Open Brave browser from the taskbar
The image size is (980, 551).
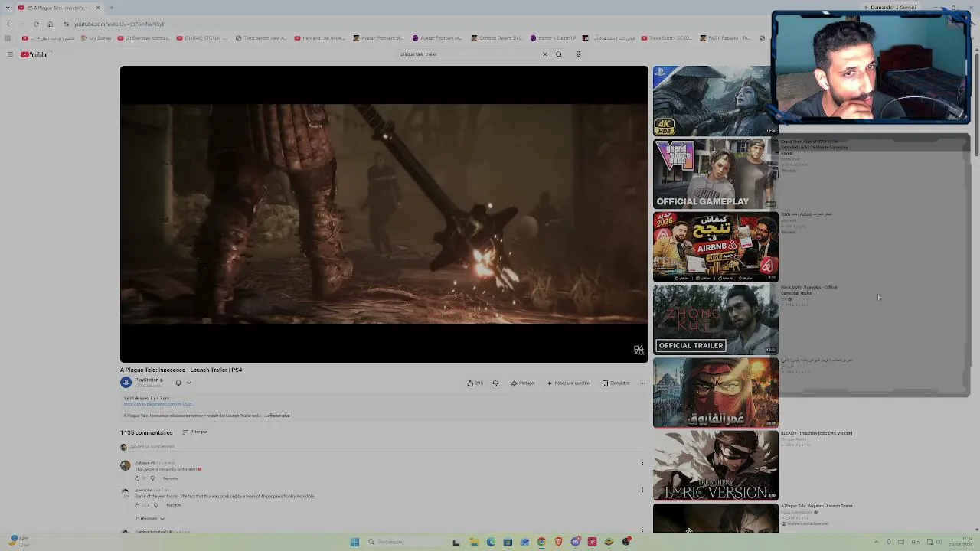click(558, 542)
